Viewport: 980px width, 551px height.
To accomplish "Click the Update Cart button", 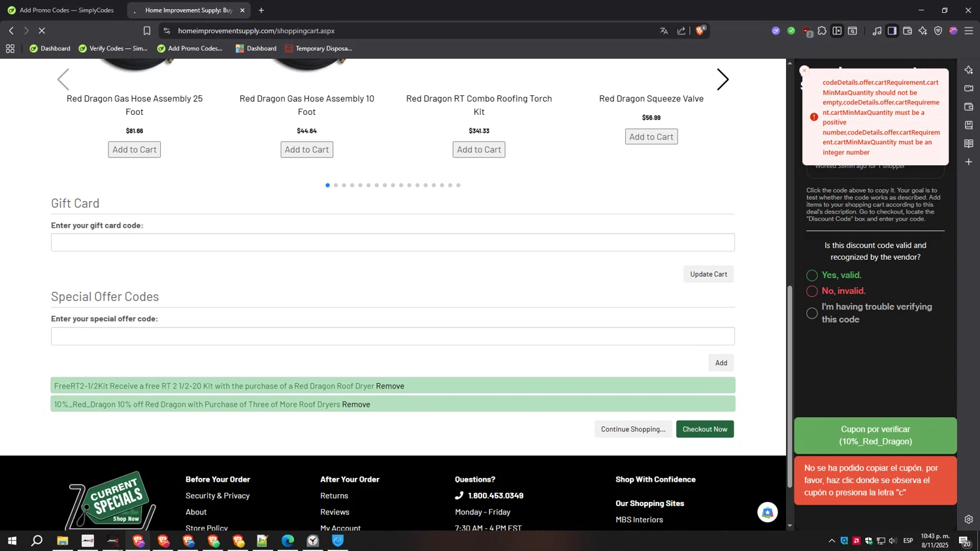I will coord(709,274).
